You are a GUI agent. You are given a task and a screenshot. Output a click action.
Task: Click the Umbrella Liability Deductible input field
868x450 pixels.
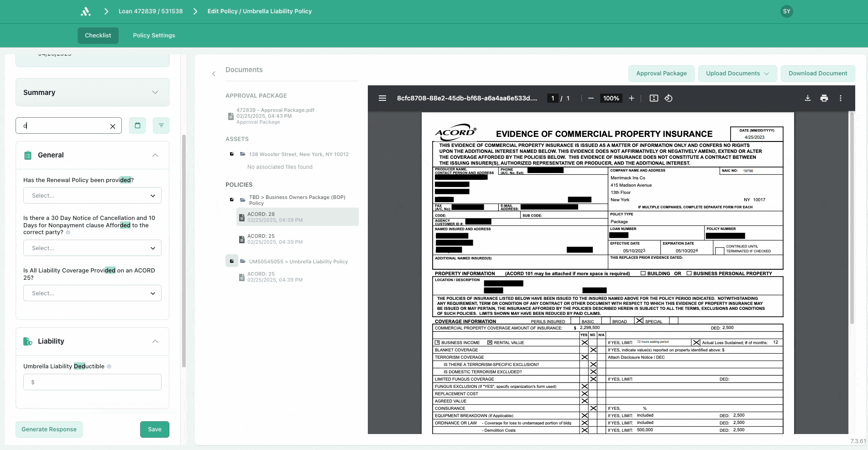click(x=92, y=382)
